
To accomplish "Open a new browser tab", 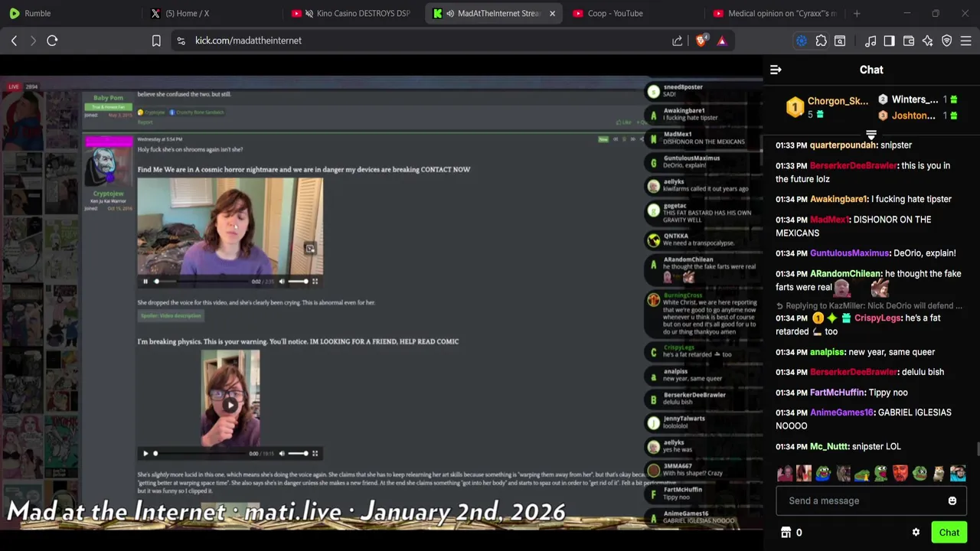I will (857, 13).
